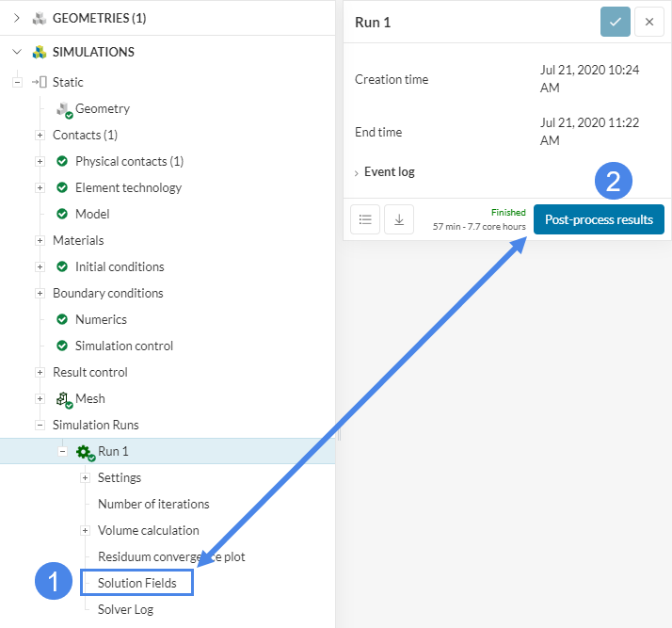Click the Mesh icon in tree
Screen dimensions: 672x628
pos(64,399)
